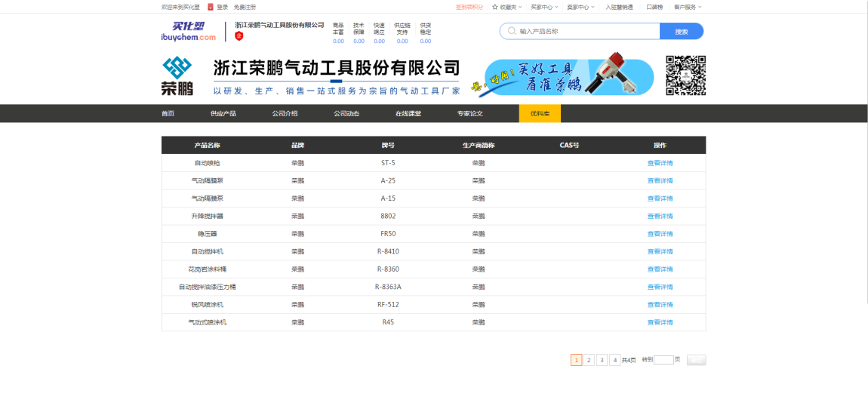View details for ST-5 自动喷枪
Viewport: 868px width, 409px height.
click(660, 163)
